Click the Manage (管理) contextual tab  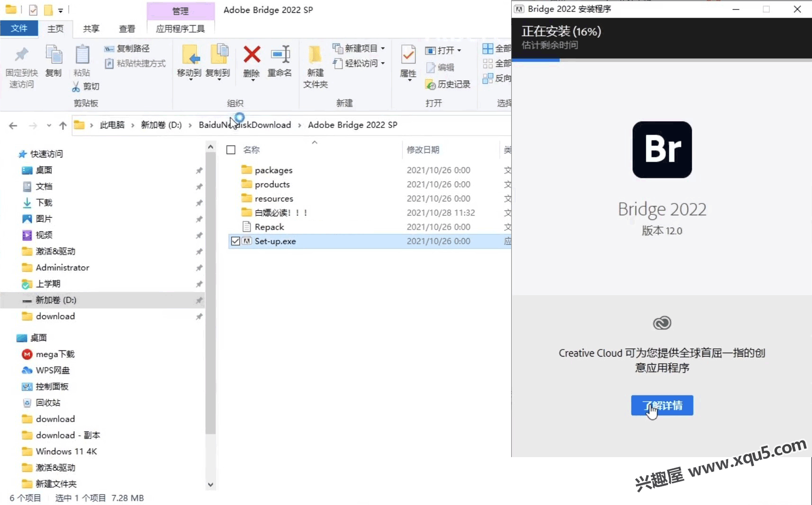(x=180, y=11)
